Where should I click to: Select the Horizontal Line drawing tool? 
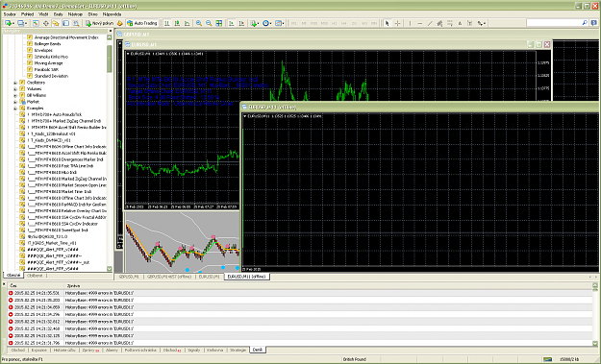[x=419, y=23]
